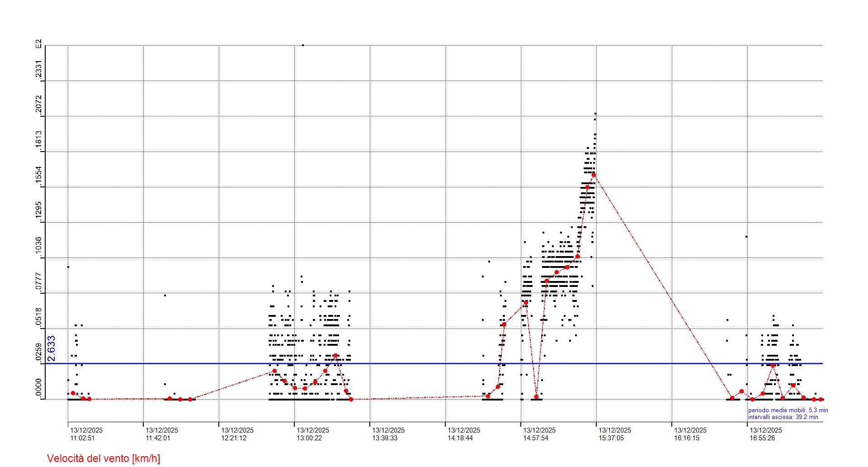Viewport: 868px width, 467px height.
Task: Select the 14:57:54 time axis label
Action: click(536, 438)
